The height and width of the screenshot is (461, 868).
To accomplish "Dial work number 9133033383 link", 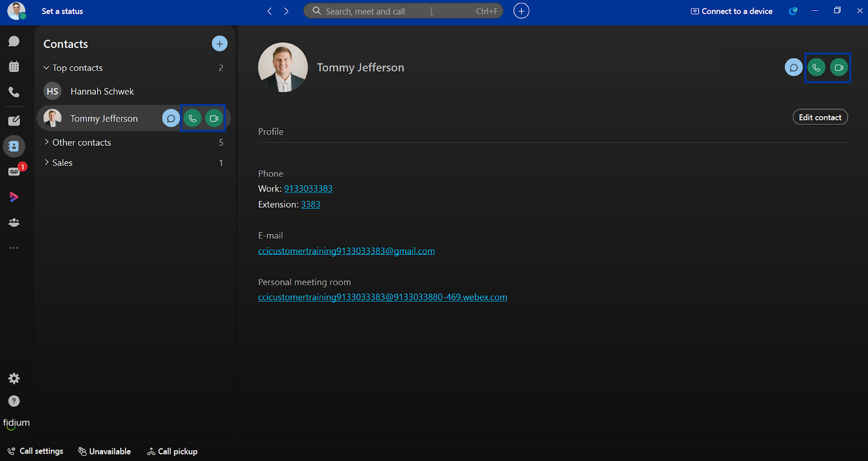I will pyautogui.click(x=308, y=189).
